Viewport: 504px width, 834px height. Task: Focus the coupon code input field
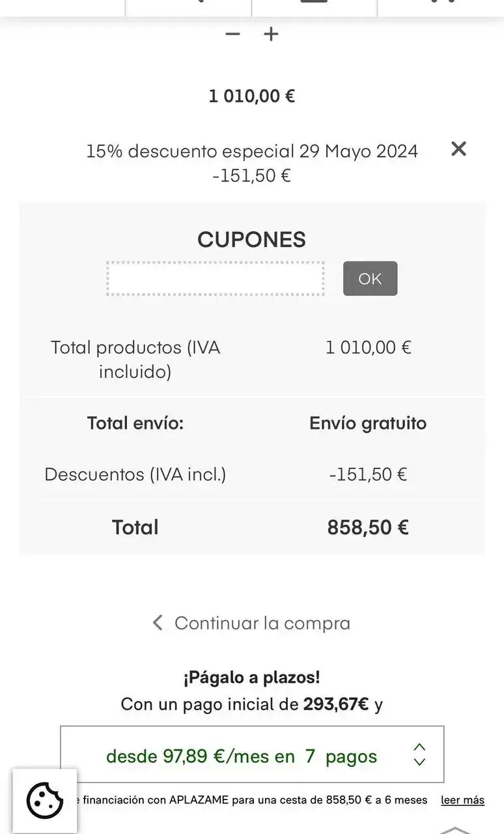[x=216, y=279]
